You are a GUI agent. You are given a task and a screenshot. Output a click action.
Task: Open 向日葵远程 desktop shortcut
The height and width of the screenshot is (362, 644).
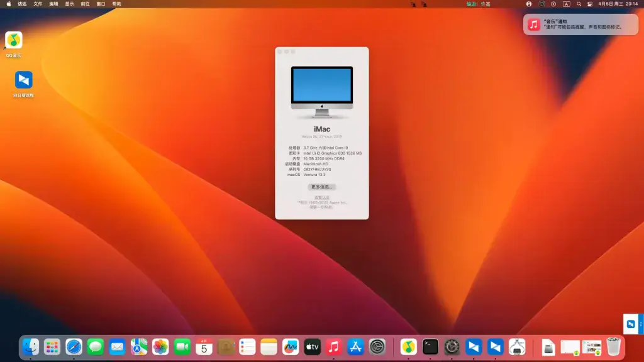(23, 84)
